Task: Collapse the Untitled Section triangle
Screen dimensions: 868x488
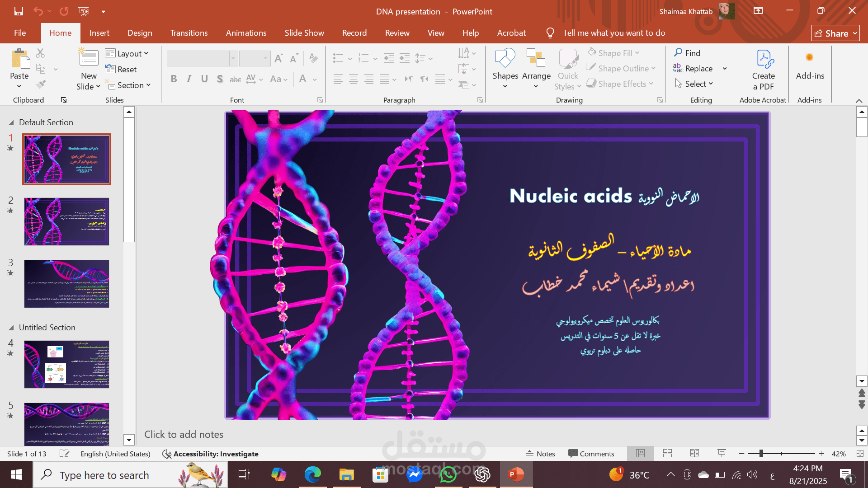Action: [11, 328]
